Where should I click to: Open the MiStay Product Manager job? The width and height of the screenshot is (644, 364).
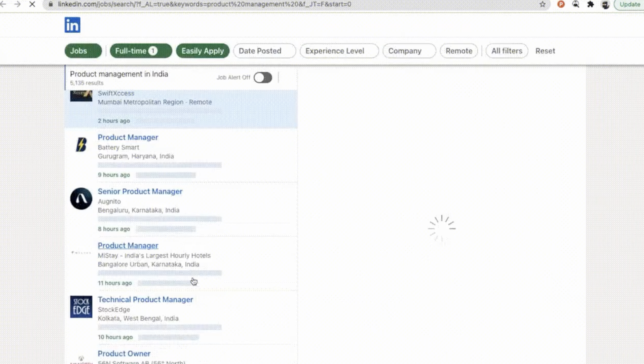tap(128, 246)
